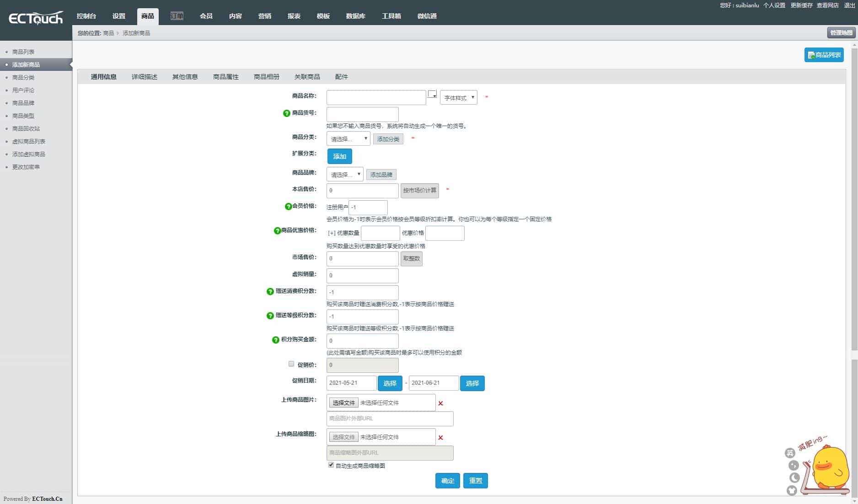Viewport: 858px width, 504px height.
Task: Click the help icon for 积分购买金额
Action: (x=275, y=340)
